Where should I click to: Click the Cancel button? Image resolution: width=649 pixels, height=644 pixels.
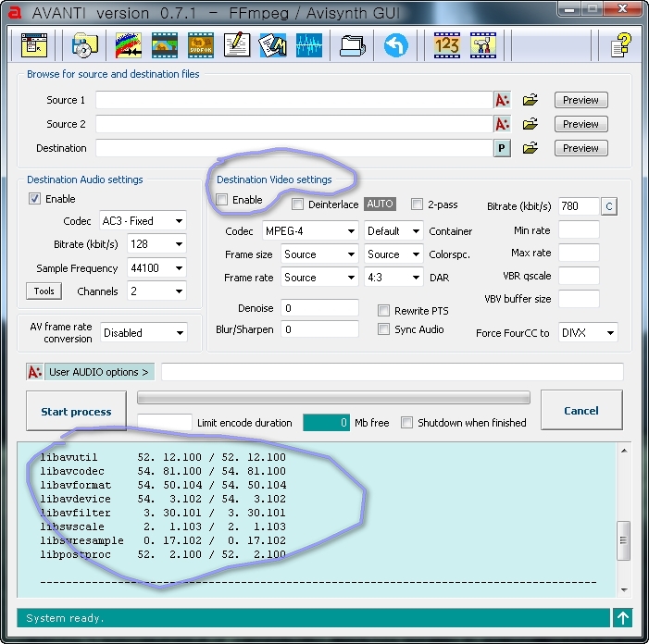[581, 410]
